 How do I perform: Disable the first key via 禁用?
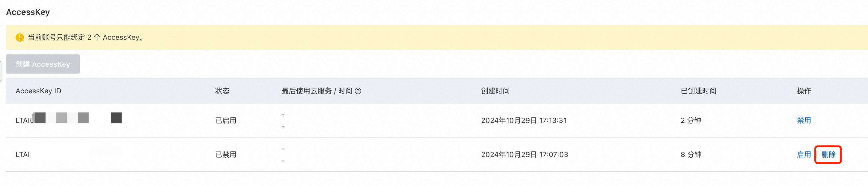[x=804, y=121]
